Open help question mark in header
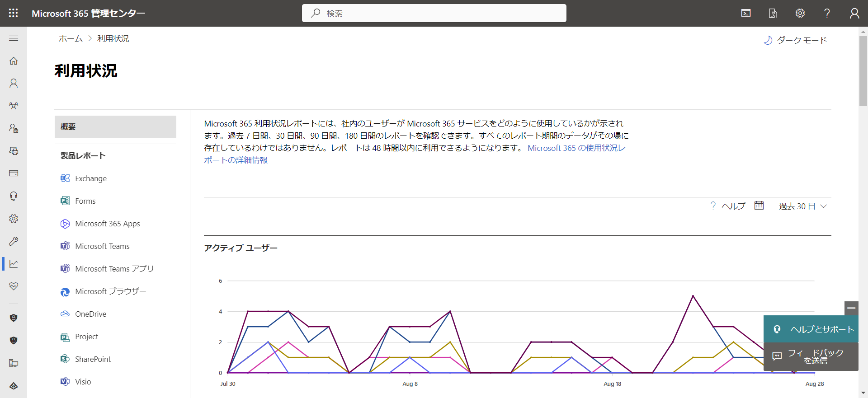 [x=827, y=13]
